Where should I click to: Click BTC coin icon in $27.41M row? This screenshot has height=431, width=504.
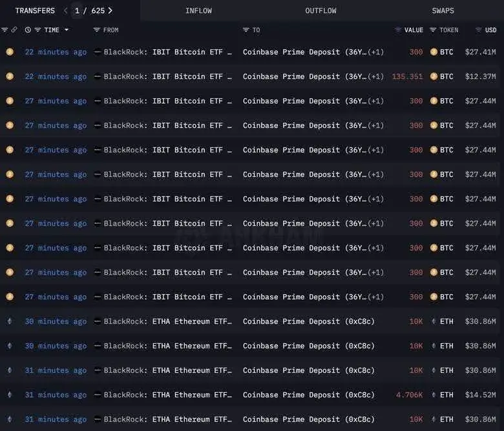tap(434, 52)
